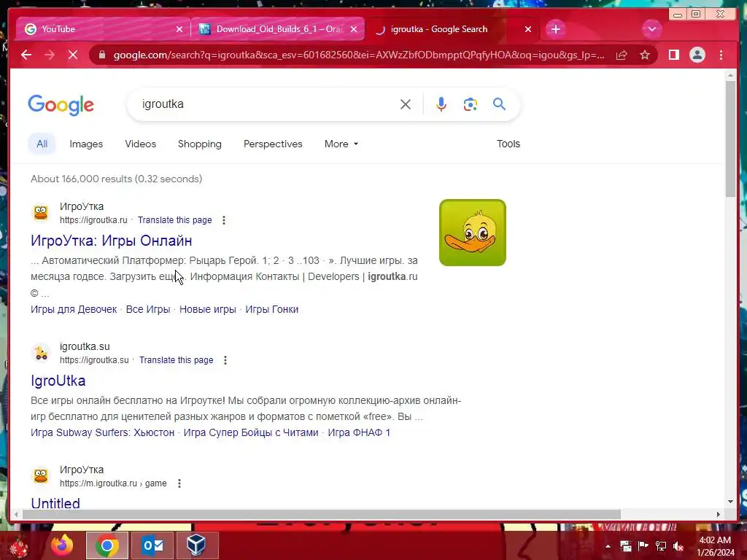Click the Google logo
Screen dimensions: 747x560
click(61, 105)
